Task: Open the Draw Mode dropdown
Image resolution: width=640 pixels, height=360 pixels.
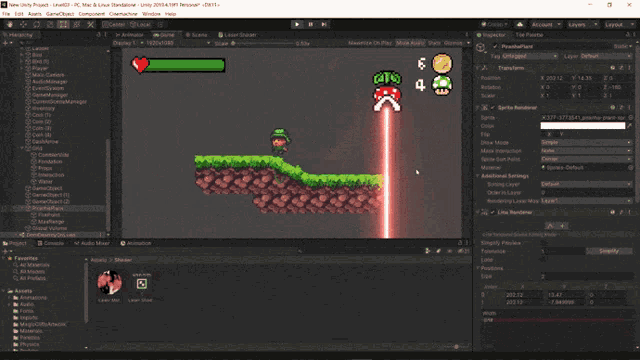Action: click(x=586, y=142)
